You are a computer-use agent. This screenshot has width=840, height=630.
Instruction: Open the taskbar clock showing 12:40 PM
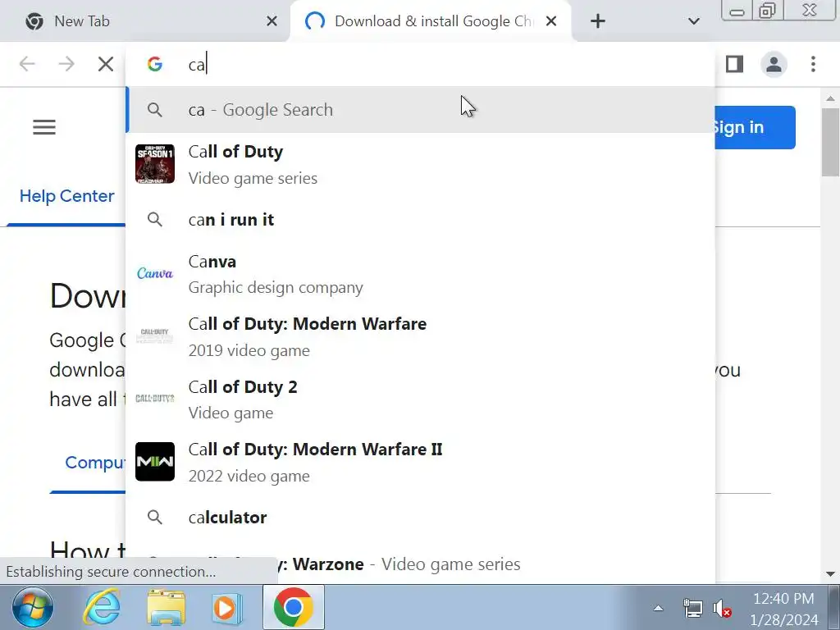click(783, 609)
